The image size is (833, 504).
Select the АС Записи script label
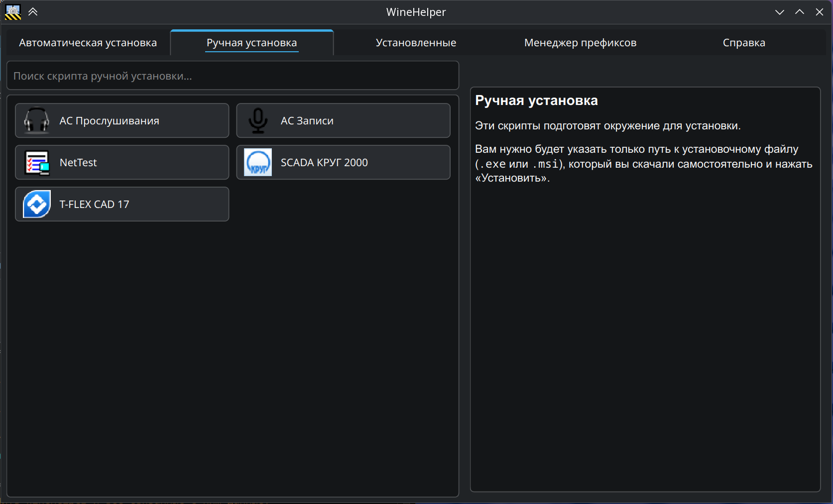pos(307,121)
